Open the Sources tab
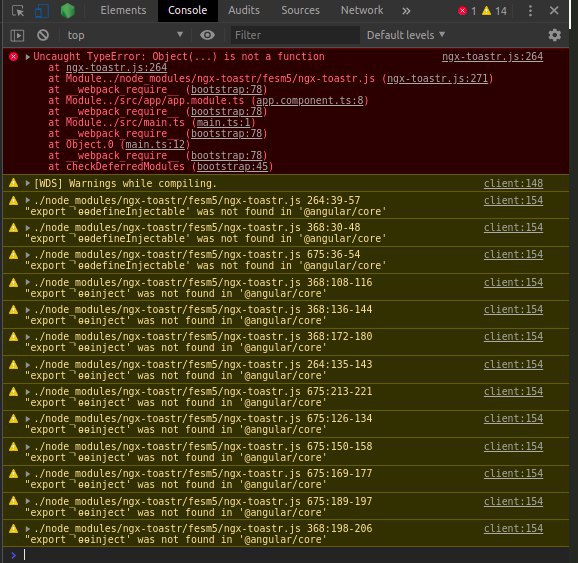The width and height of the screenshot is (578, 563). click(300, 10)
